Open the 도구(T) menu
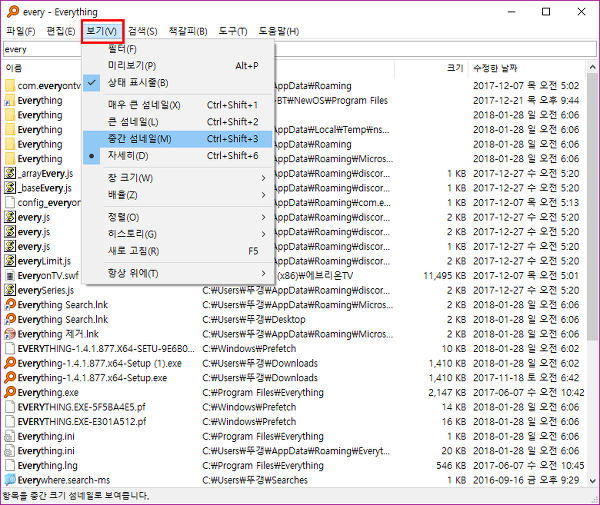 tap(233, 31)
